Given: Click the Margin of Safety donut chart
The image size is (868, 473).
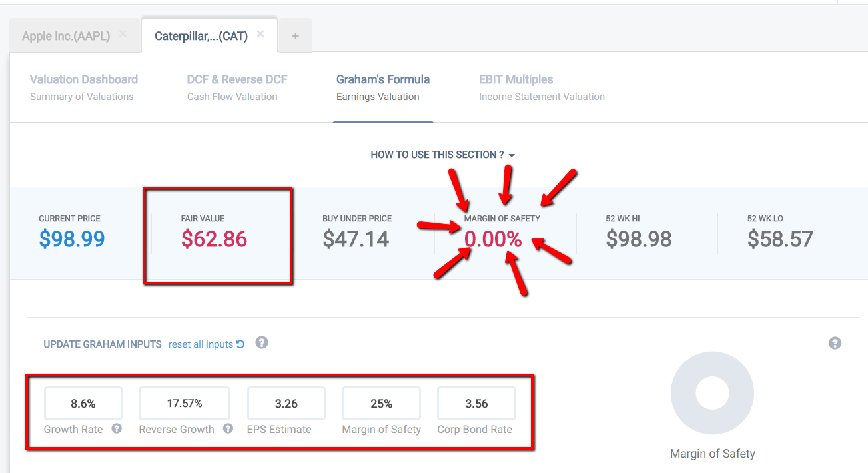Looking at the screenshot, I should tap(712, 393).
